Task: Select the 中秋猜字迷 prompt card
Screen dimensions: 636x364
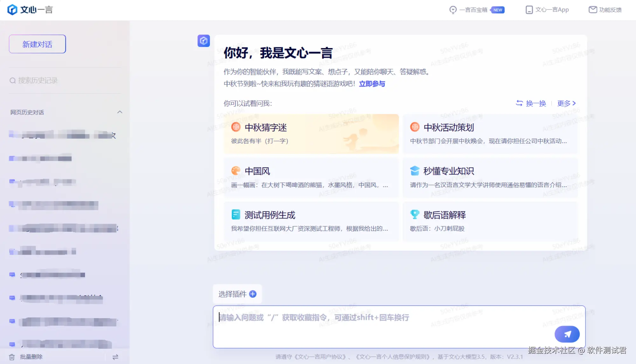Action: (x=311, y=134)
